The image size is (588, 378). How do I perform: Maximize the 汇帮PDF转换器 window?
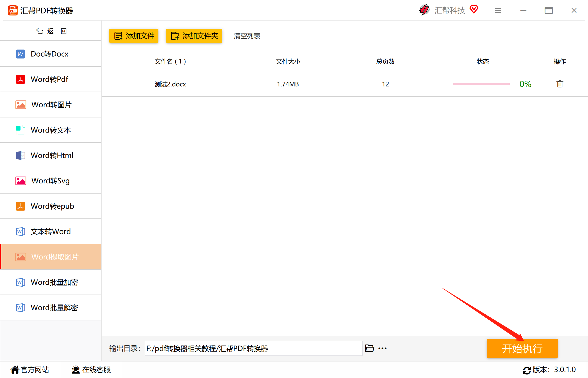tap(549, 10)
